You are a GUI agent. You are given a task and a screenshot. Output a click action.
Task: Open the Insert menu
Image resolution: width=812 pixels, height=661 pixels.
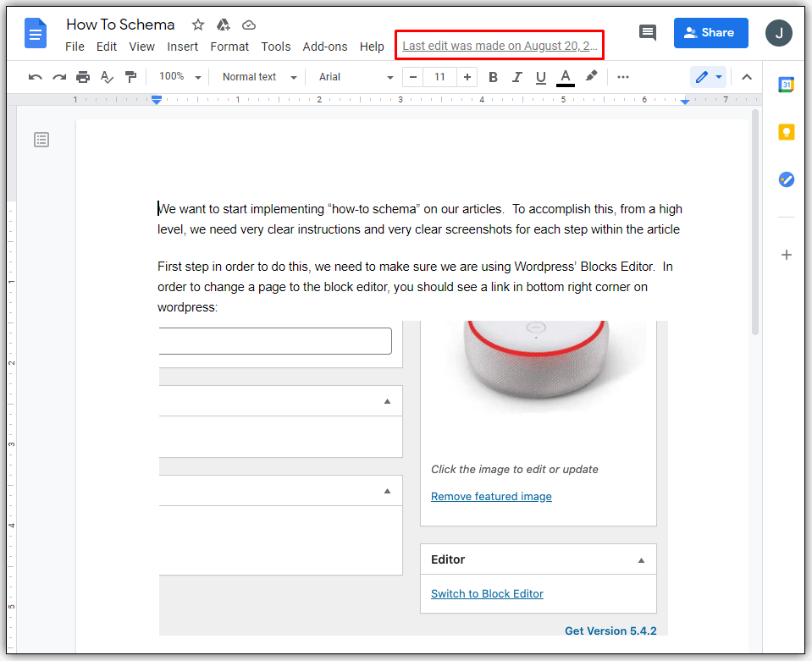tap(182, 47)
